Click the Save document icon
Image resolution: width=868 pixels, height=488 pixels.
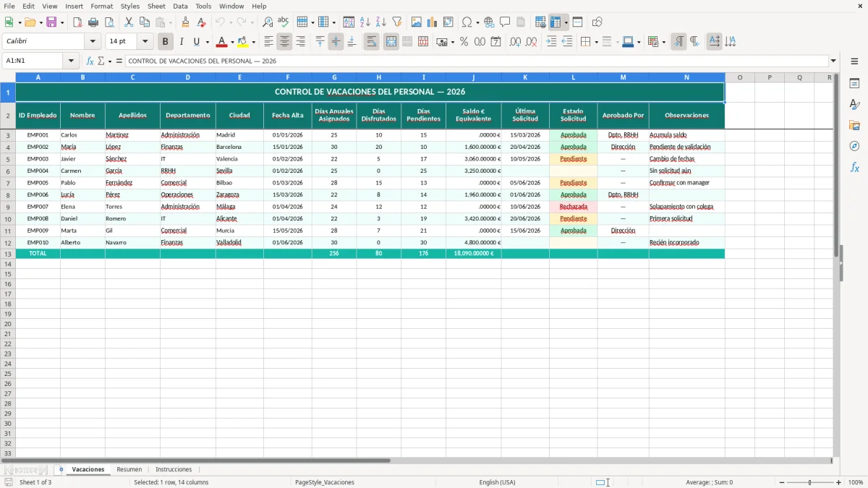(51, 22)
